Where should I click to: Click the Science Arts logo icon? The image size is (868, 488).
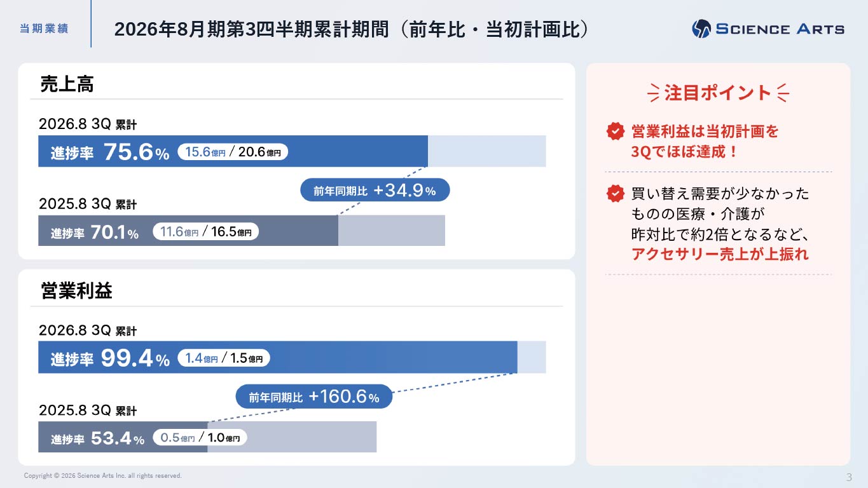coord(701,29)
